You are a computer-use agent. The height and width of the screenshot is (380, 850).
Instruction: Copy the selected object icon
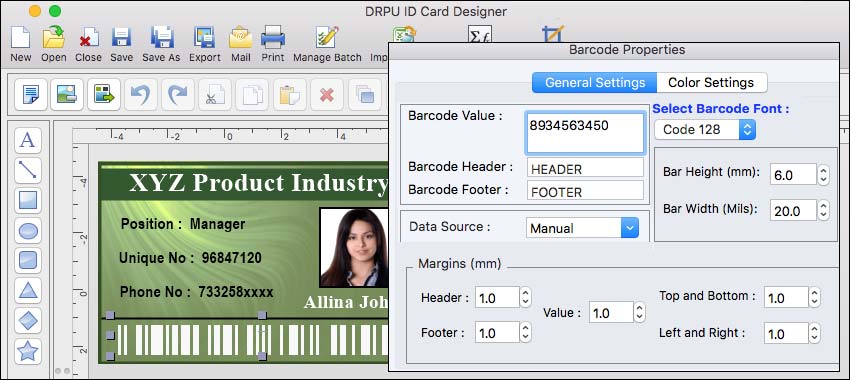252,95
